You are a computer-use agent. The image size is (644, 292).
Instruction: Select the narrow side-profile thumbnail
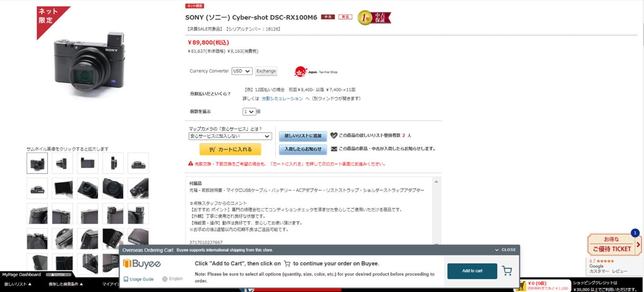point(113,163)
